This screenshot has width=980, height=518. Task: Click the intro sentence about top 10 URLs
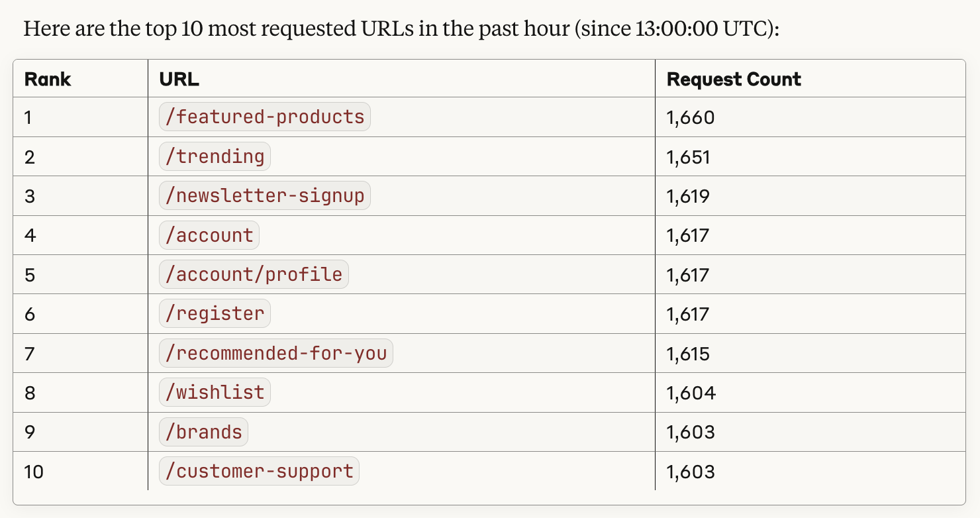click(401, 30)
